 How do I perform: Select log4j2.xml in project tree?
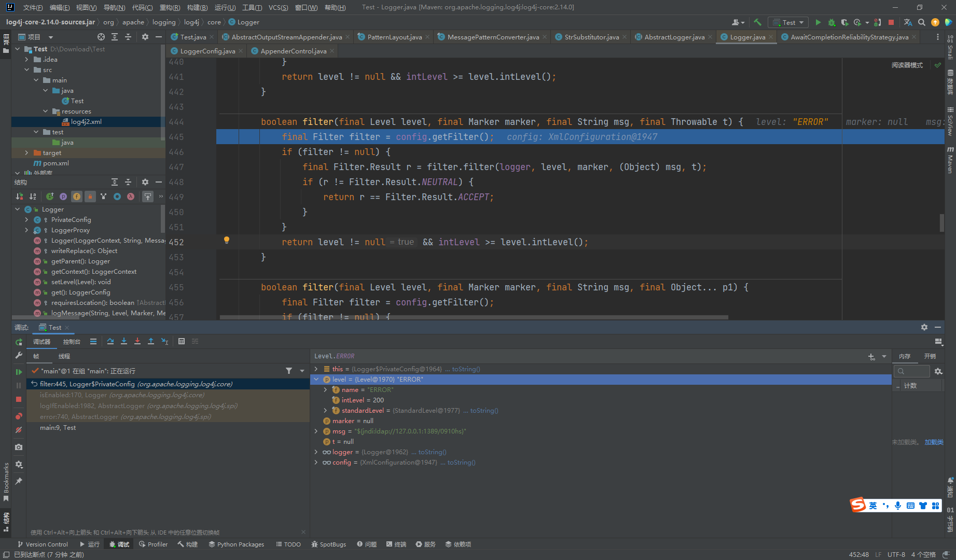pyautogui.click(x=86, y=122)
